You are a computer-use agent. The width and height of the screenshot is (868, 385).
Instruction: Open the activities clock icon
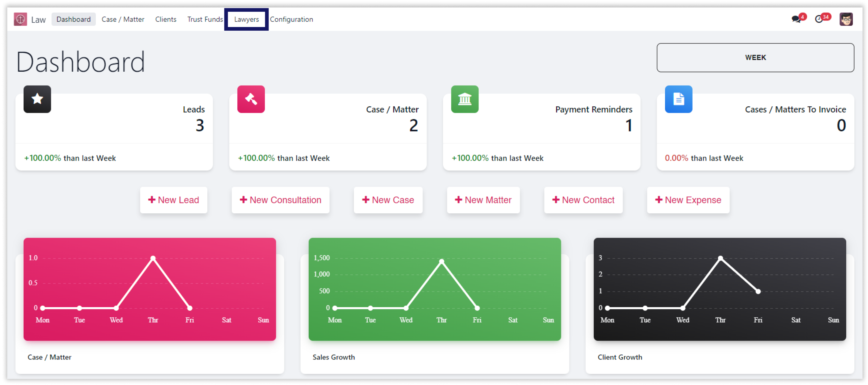819,19
